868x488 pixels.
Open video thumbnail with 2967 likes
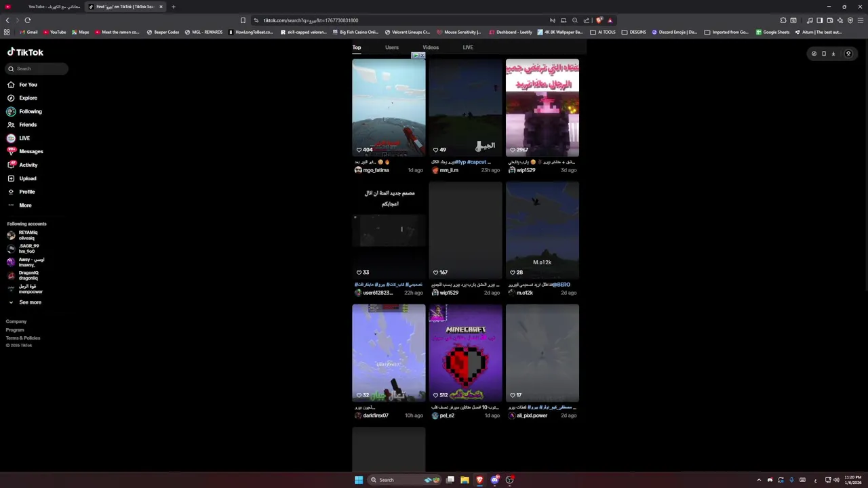tap(542, 108)
